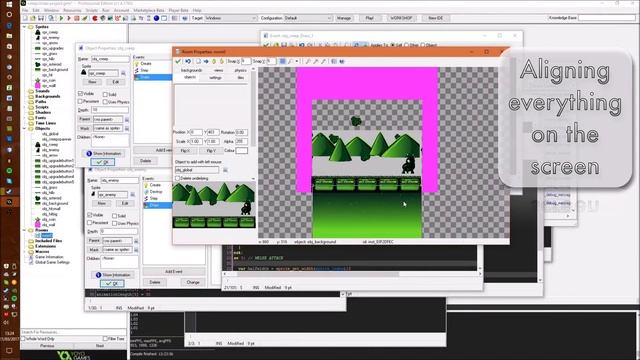Open grid options dropdown arrow in Room toolbar
This screenshot has width=640, height=360.
pyautogui.click(x=297, y=61)
